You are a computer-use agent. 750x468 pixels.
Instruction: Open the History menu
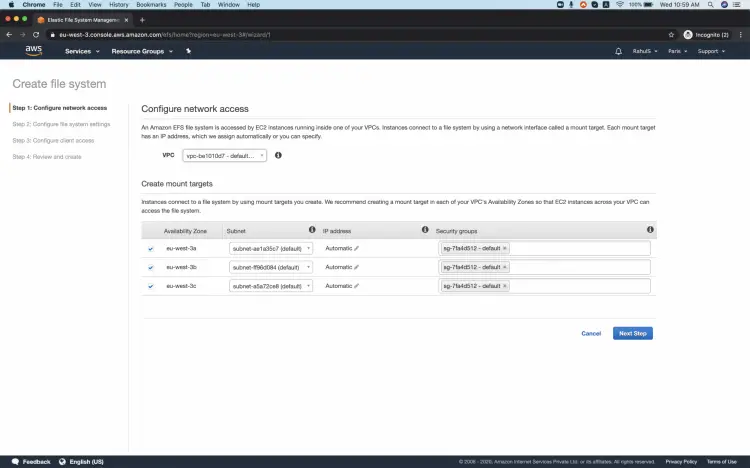tap(119, 4)
